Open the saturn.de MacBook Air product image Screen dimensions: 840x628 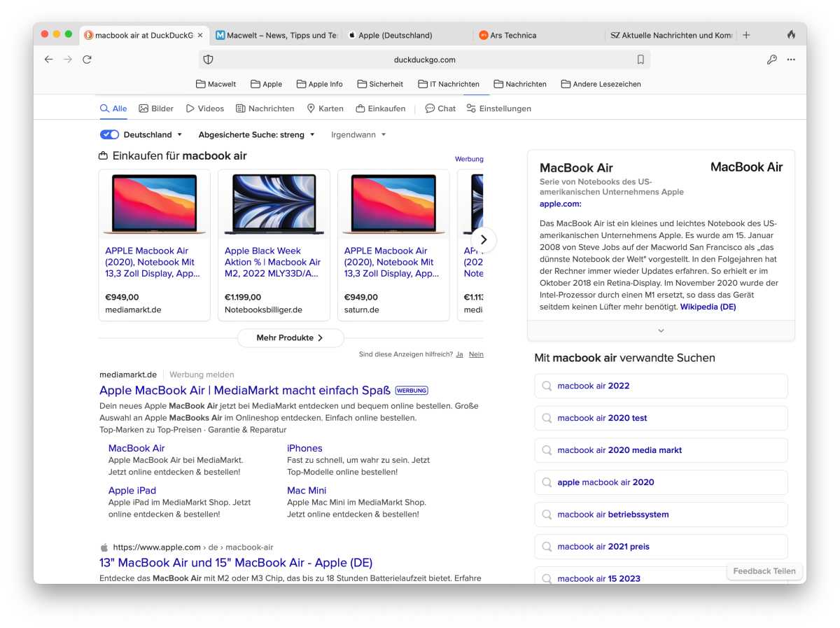point(393,204)
